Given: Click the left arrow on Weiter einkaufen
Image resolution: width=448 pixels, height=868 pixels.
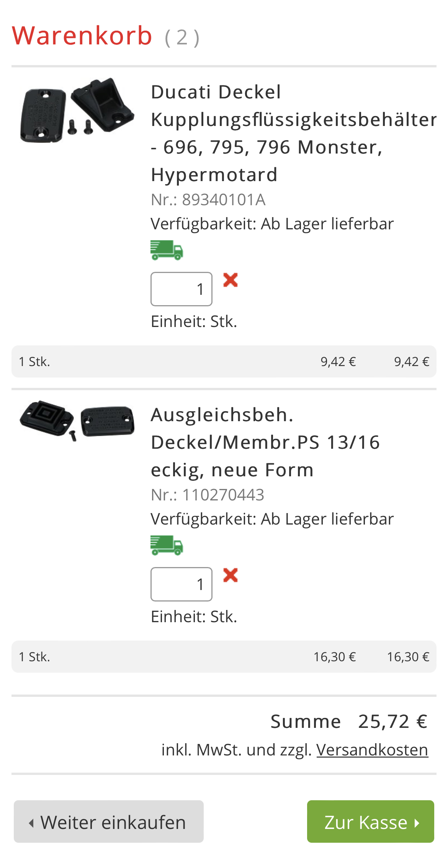Looking at the screenshot, I should click(x=31, y=823).
